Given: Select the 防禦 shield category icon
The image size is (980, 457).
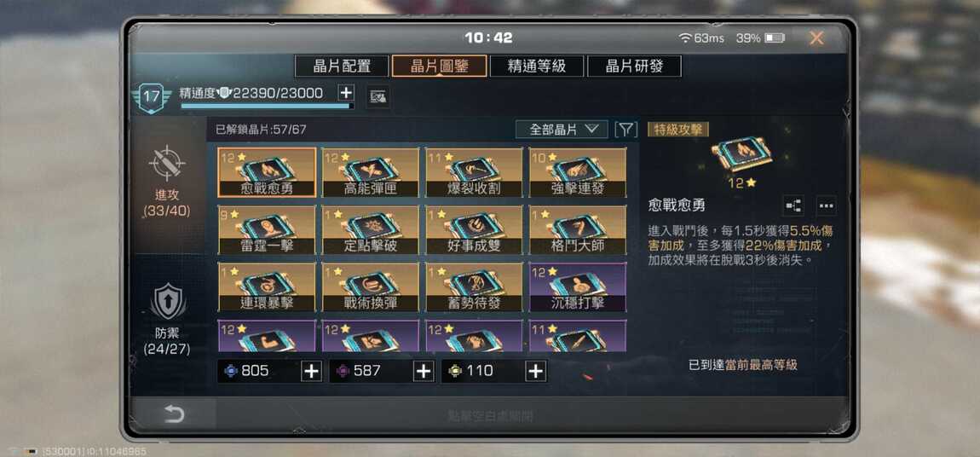Looking at the screenshot, I should pyautogui.click(x=168, y=301).
